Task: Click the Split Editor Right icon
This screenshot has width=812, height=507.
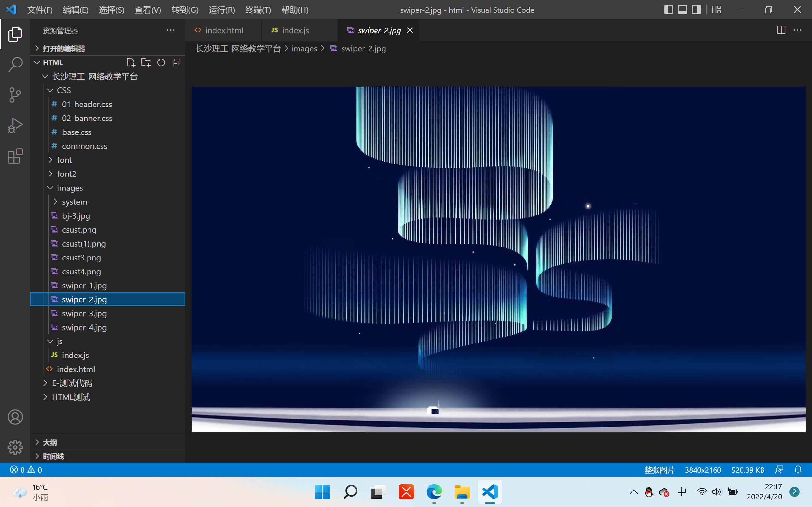Action: point(781,30)
